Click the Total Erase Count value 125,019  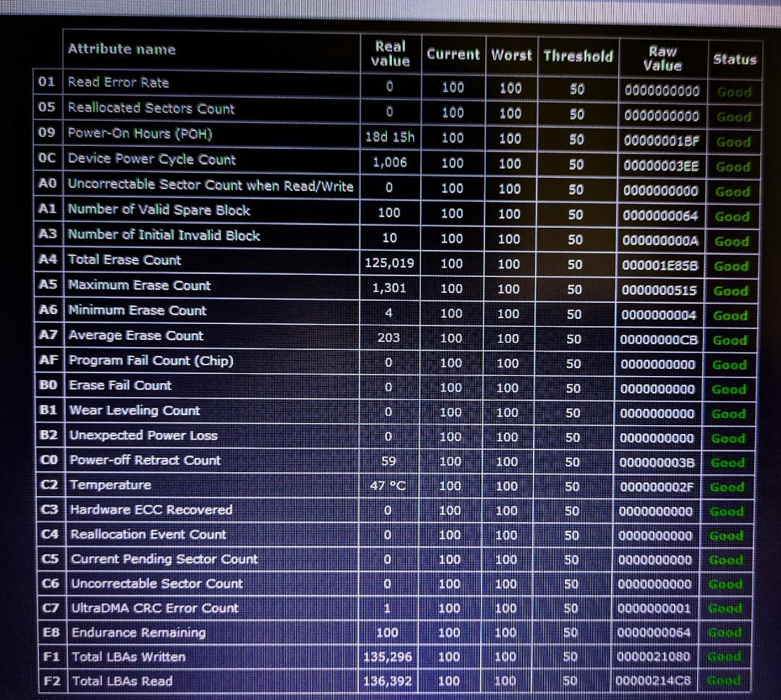point(390,262)
